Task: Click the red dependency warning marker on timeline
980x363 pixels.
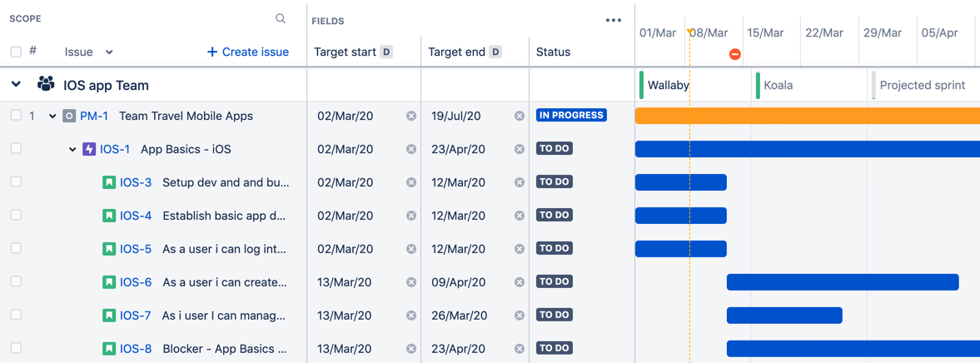Action: pos(735,54)
